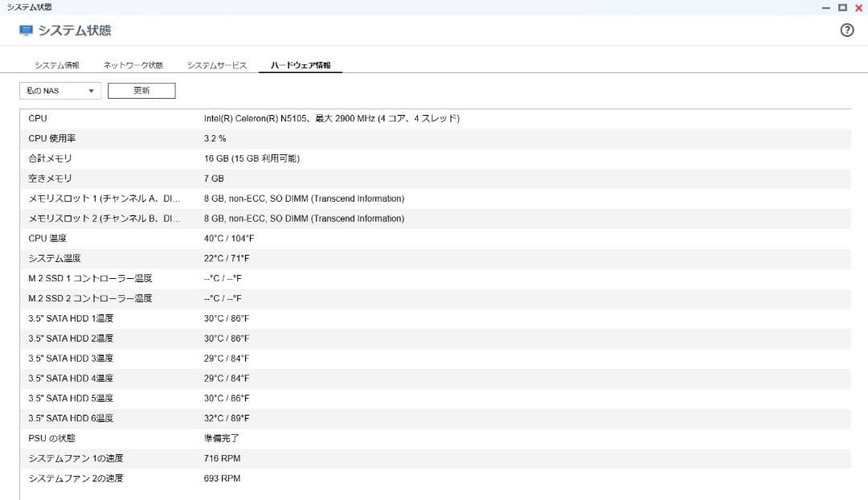Click システムファン 1の速度 label
The image size is (868, 500).
[x=76, y=458]
